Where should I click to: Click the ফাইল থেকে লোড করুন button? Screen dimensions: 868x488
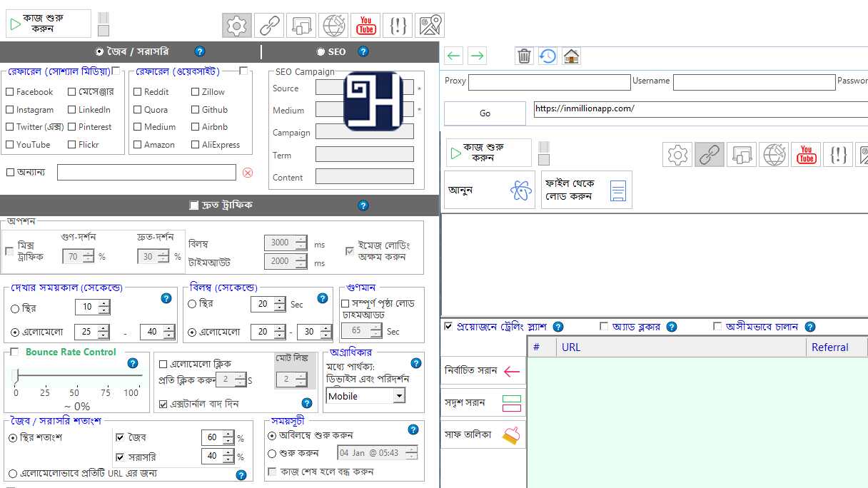pyautogui.click(x=587, y=190)
